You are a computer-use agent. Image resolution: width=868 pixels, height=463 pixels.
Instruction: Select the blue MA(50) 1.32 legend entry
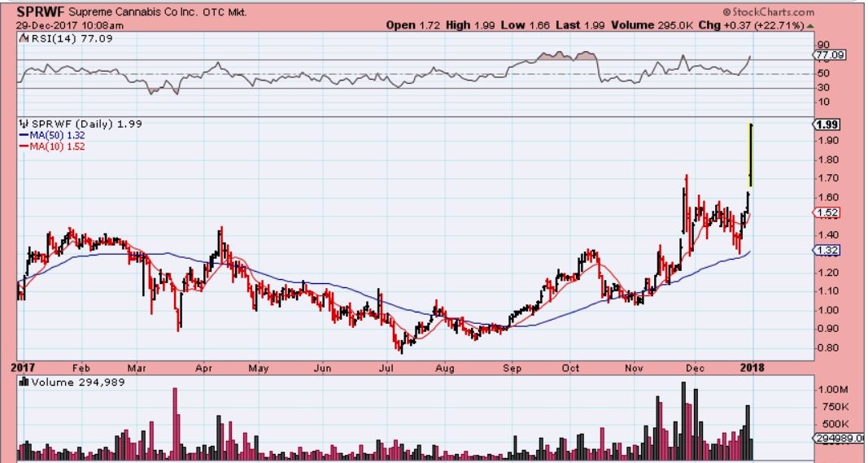tap(53, 136)
